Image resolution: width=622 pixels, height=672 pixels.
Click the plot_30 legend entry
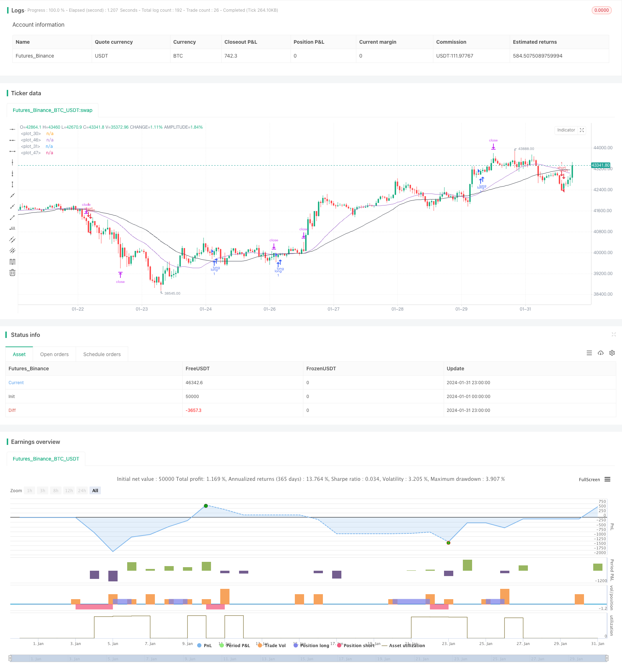[37, 134]
